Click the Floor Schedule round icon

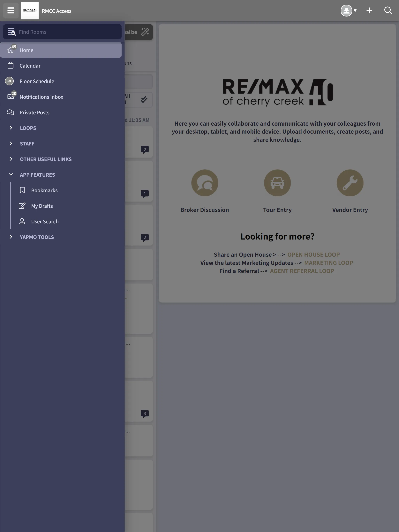(x=9, y=81)
